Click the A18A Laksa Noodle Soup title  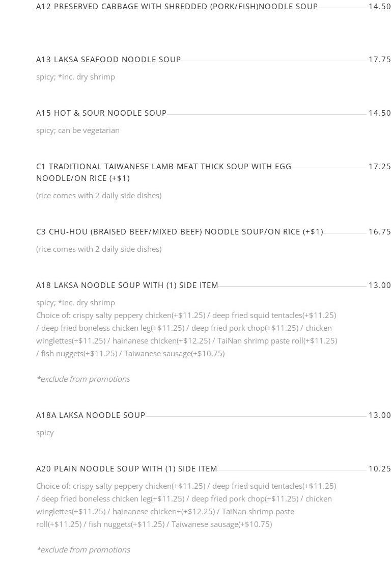coord(91,415)
